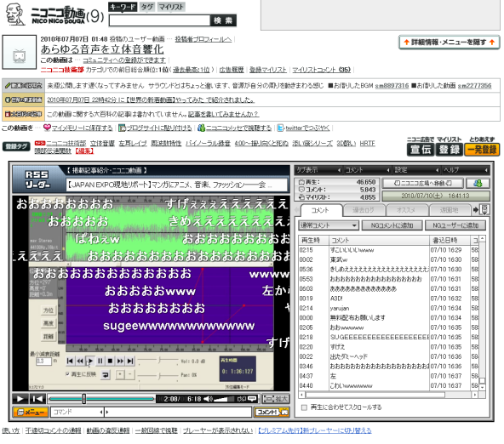The width and height of the screenshot is (504, 444).
Task: Open the 投稿者プロフィールへ link
Action: tap(203, 39)
